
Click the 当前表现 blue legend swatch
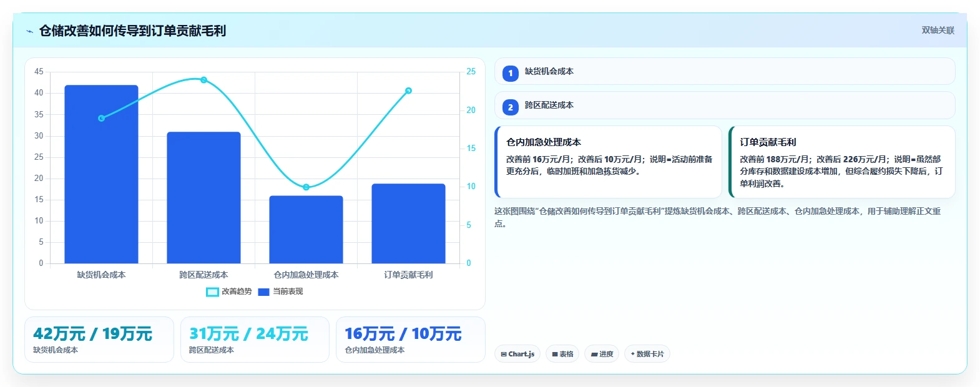coord(264,291)
